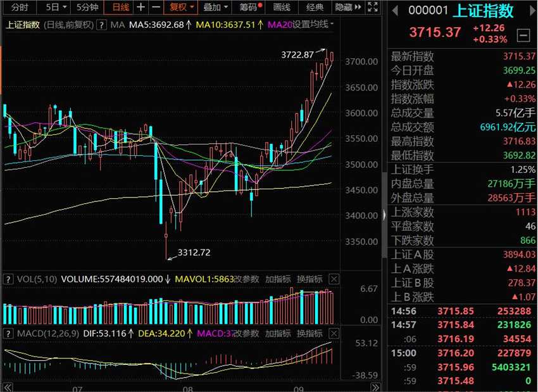The image size is (538, 392).
Task: Click 换指标 in the MACD panel
Action: 310,333
